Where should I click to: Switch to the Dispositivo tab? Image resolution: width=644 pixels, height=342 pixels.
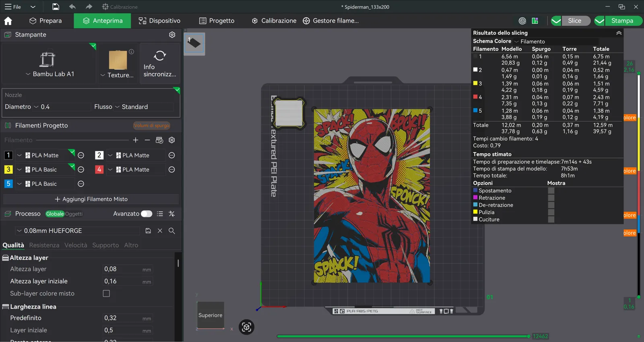(159, 21)
